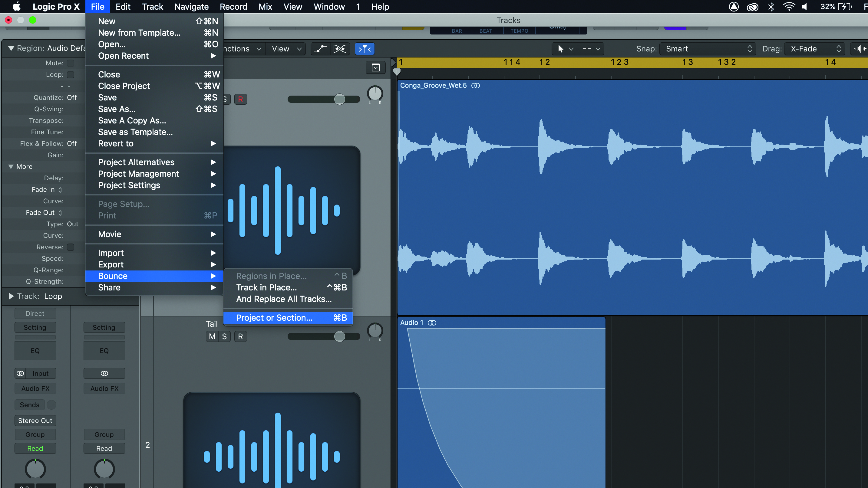Toggle green Read automation mode button

click(x=35, y=448)
